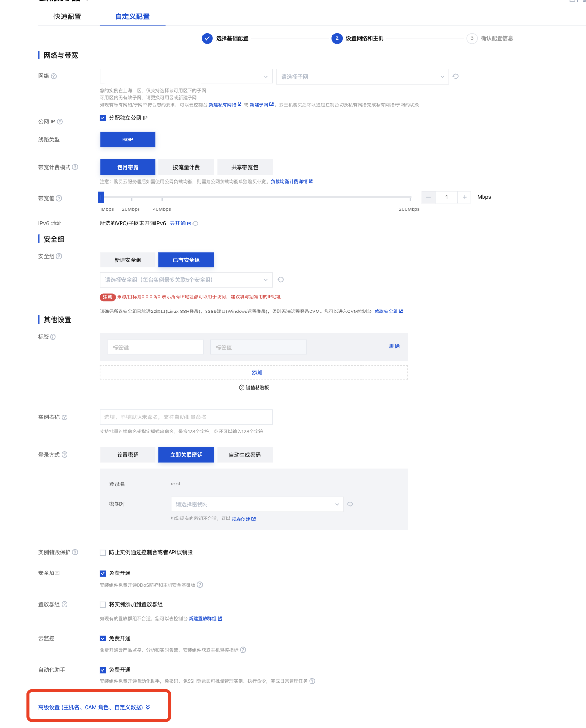
Task: Click refresh icon next to subnet dropdown
Action: (456, 76)
